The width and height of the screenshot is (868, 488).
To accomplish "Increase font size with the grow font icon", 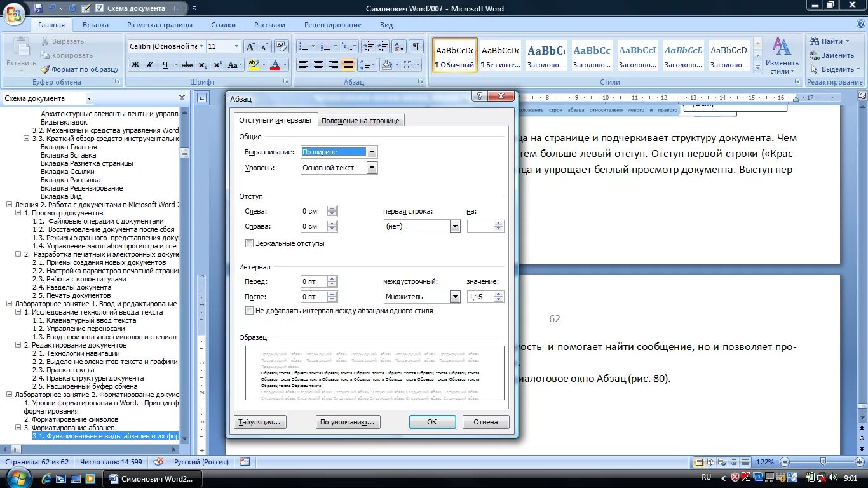I will (x=250, y=46).
